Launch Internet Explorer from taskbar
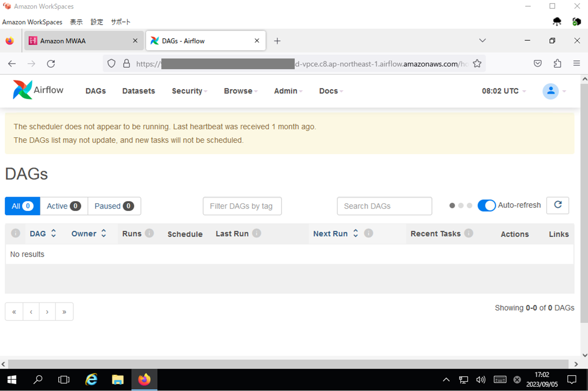Image resolution: width=588 pixels, height=391 pixels. [x=91, y=380]
